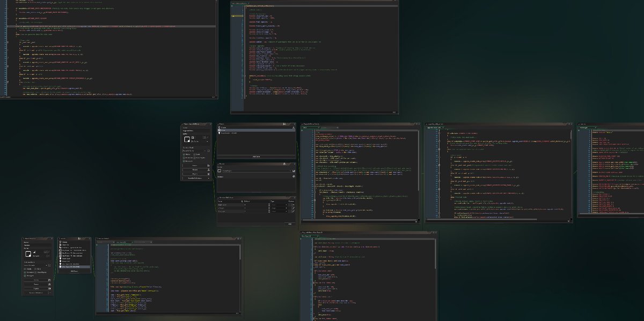The width and height of the screenshot is (644, 321).
Task: Toggle the Persistent checkbox
Action: point(184,158)
